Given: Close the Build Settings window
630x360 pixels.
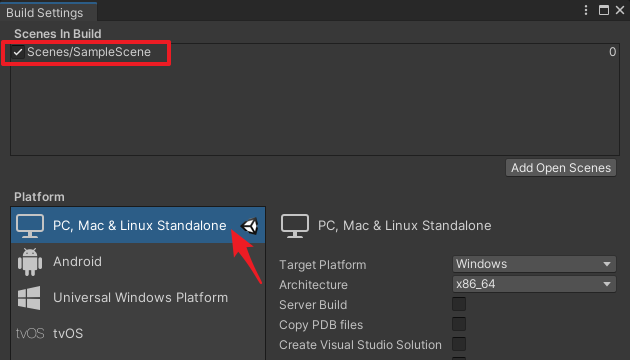Looking at the screenshot, I should point(620,10).
